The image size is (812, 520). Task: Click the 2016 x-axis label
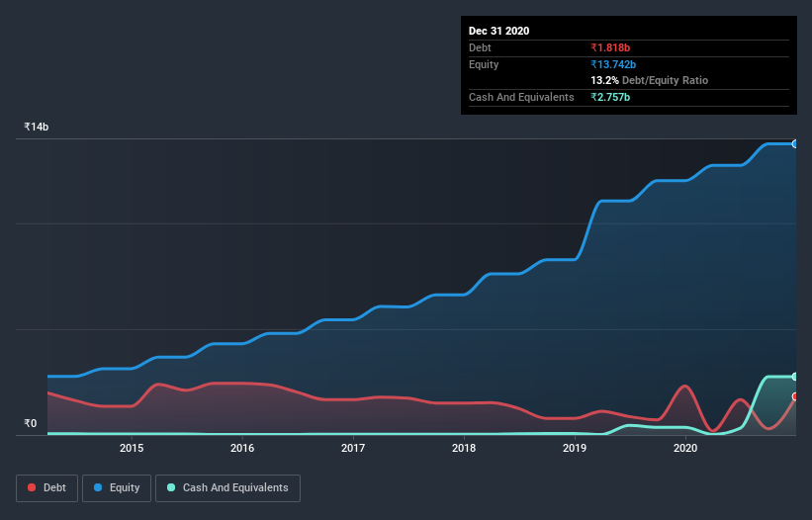click(x=242, y=448)
